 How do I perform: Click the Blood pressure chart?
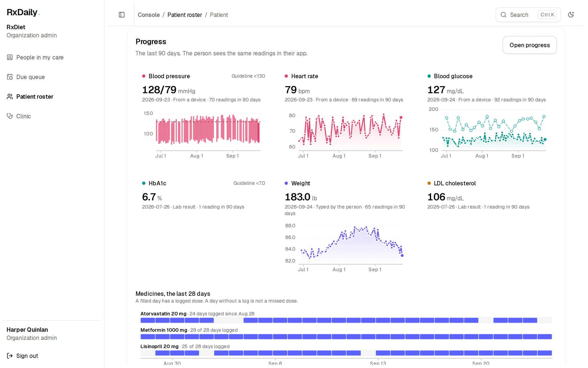point(203,134)
